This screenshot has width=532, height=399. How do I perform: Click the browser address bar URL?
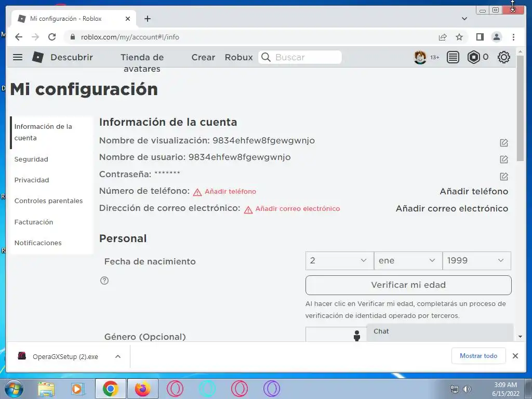point(130,37)
